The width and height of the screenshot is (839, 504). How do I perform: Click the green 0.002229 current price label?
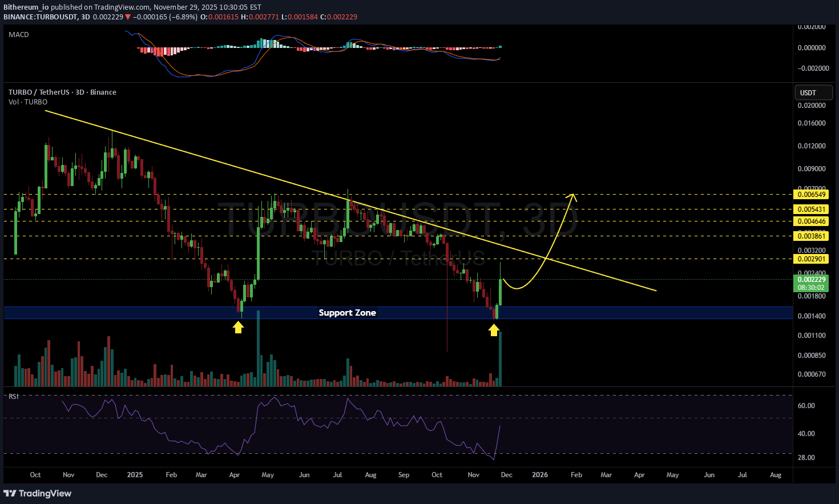pos(812,280)
